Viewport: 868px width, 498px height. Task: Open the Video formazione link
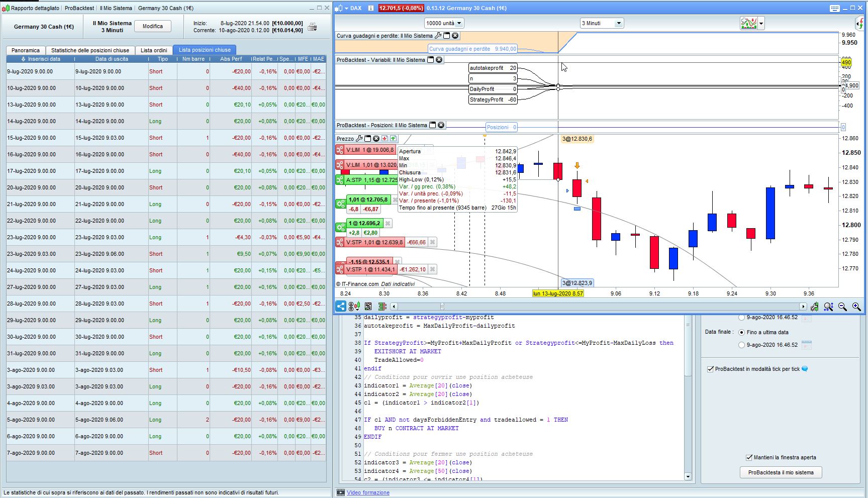(368, 492)
